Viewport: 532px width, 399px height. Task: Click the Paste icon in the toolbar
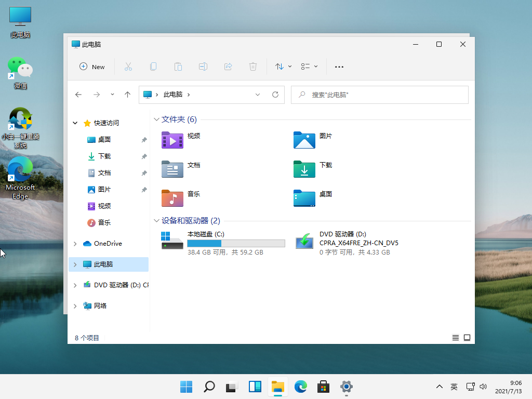(x=178, y=66)
